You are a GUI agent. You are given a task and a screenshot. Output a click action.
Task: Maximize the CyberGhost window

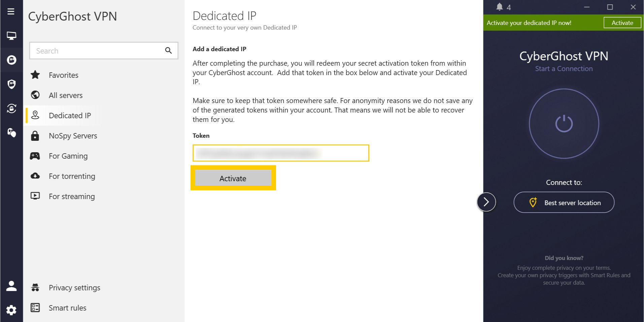pos(610,7)
